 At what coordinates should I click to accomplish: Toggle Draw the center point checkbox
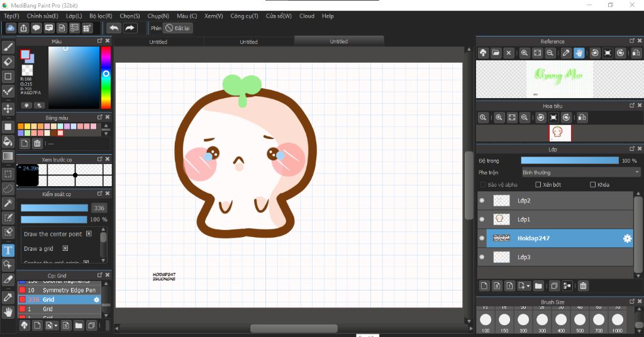89,233
